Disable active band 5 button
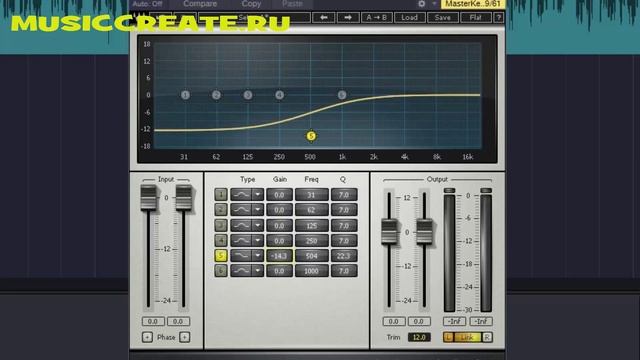 tap(221, 256)
